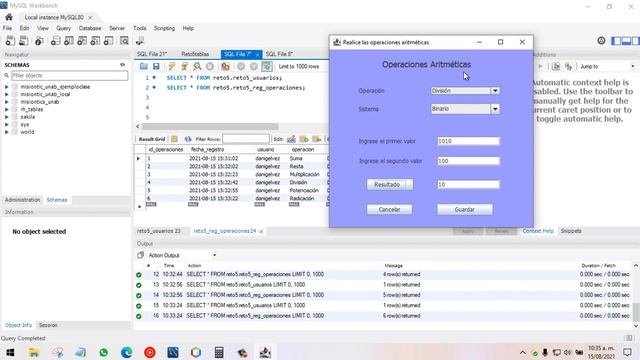
Task: Click the edit current row icon
Action: pos(291,139)
